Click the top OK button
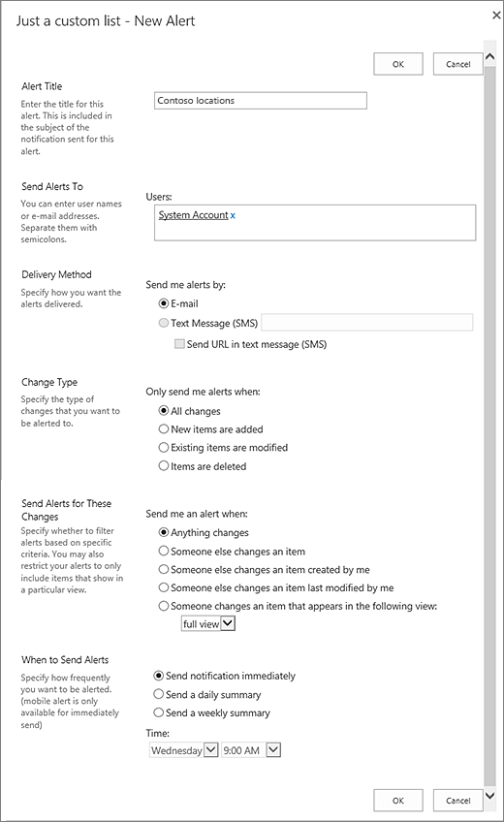The width and height of the screenshot is (504, 822). [398, 64]
